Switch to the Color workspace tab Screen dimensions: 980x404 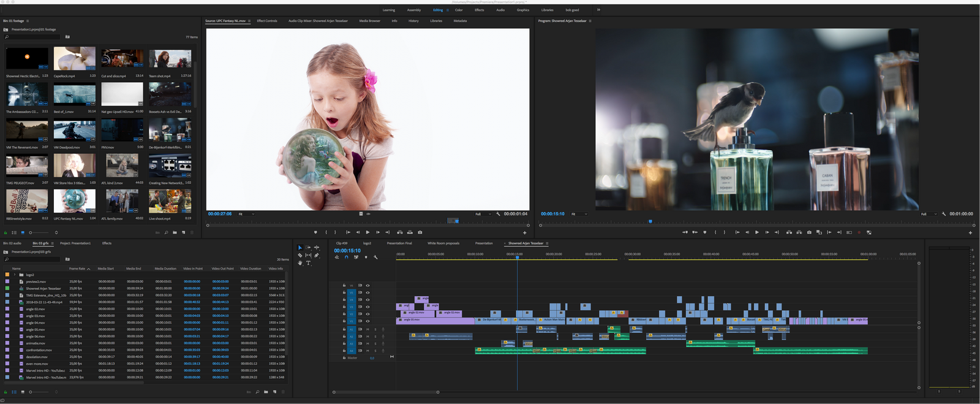coord(458,10)
